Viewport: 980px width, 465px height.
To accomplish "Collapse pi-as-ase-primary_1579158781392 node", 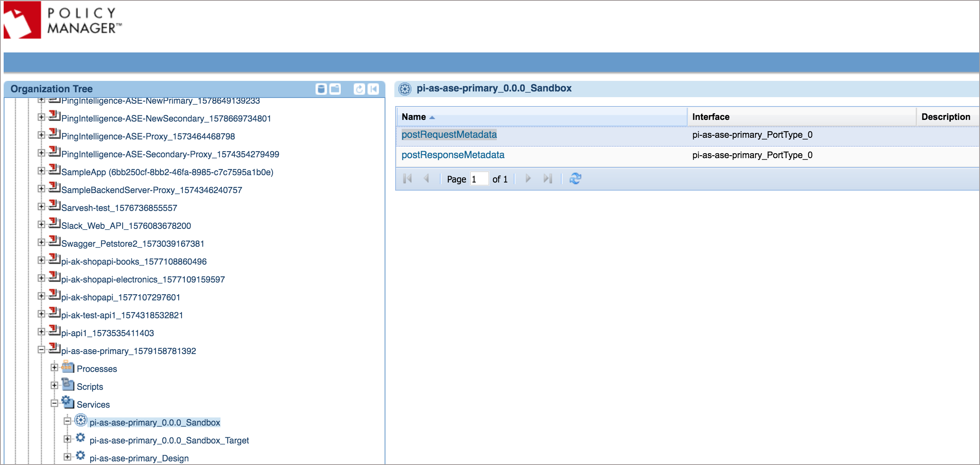I will pos(41,350).
